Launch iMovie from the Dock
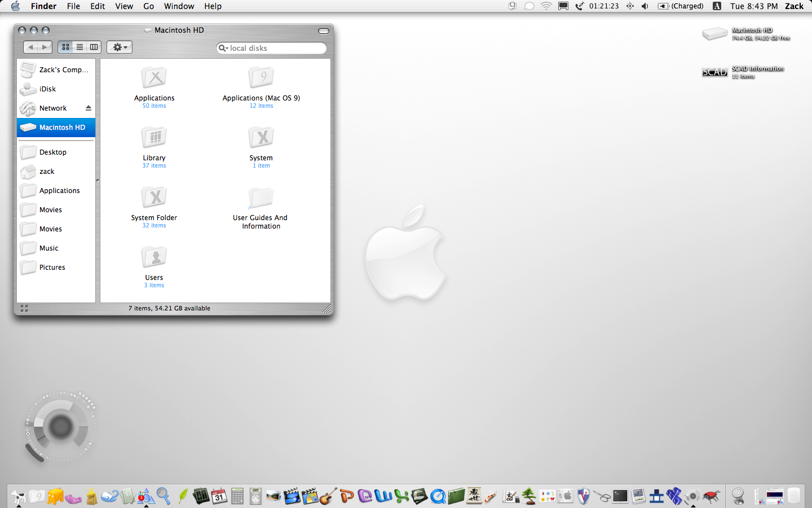The image size is (812, 508). pos(292,496)
